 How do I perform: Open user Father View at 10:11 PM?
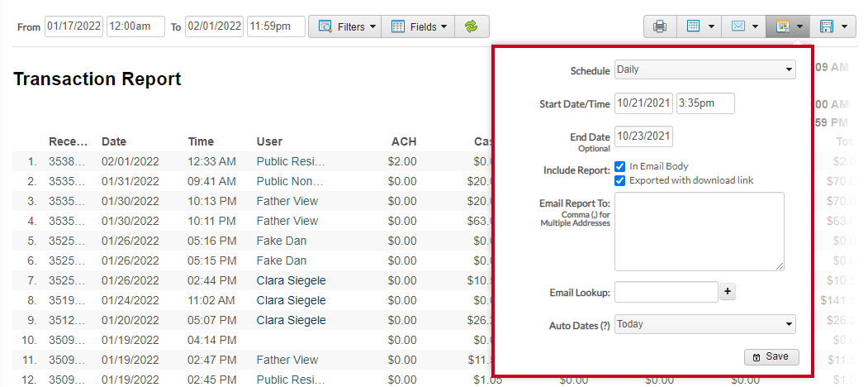click(x=287, y=222)
